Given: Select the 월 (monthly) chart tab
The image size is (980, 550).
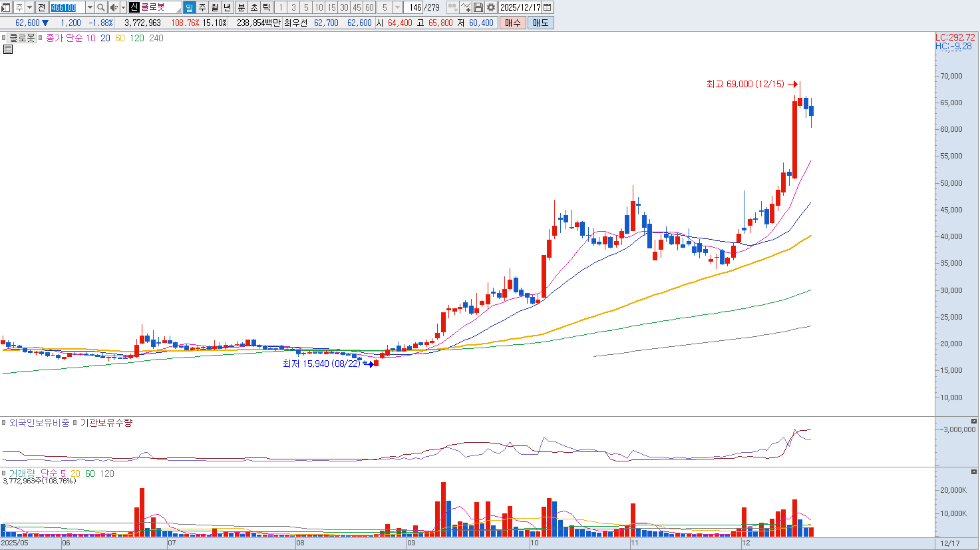Looking at the screenshot, I should 215,7.
